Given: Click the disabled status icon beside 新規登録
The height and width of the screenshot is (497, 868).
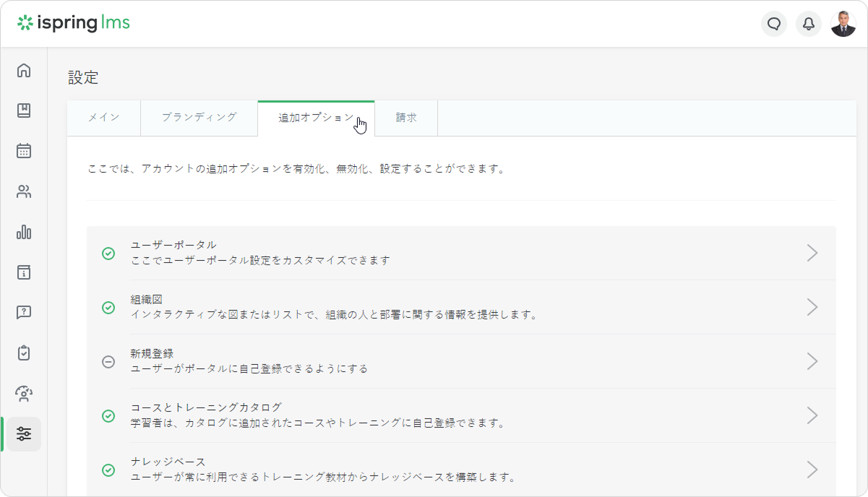Looking at the screenshot, I should 108,362.
